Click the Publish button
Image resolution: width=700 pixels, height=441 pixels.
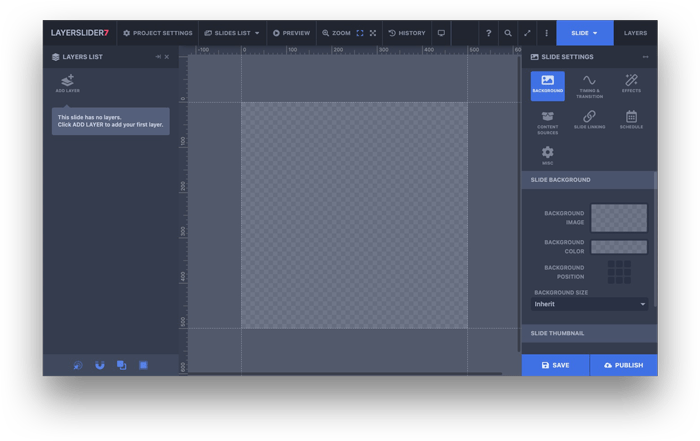click(x=624, y=365)
